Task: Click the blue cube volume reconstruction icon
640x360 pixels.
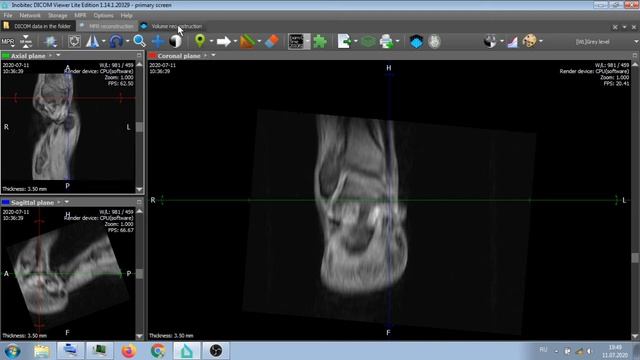Action: coord(416,41)
